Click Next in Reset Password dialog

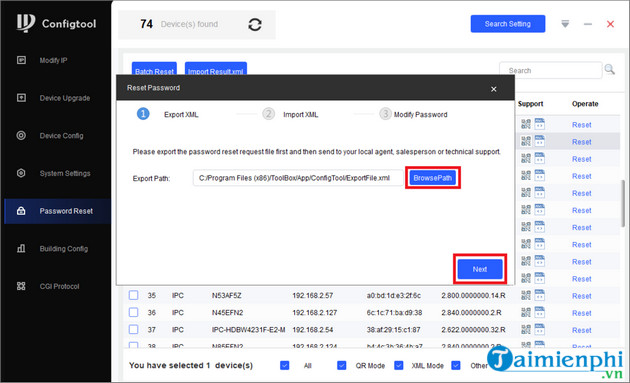pos(480,269)
